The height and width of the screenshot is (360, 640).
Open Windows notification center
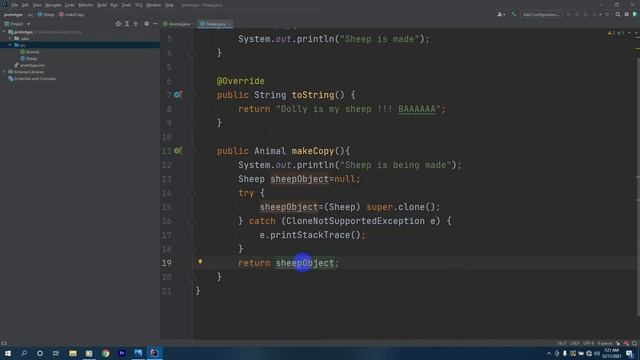630,353
